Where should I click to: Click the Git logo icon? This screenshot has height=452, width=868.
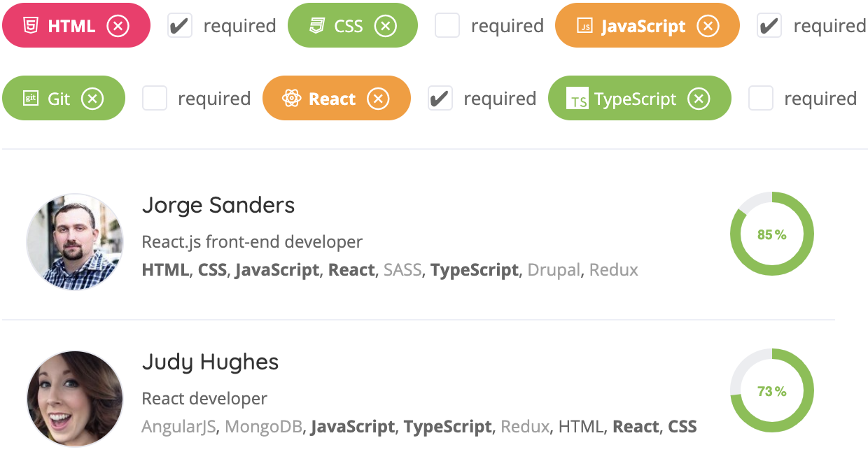pos(30,99)
